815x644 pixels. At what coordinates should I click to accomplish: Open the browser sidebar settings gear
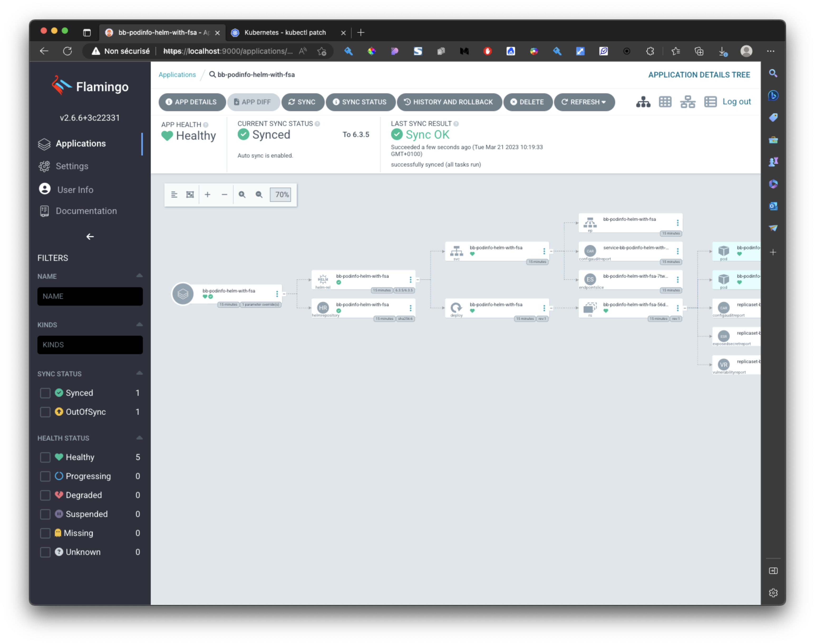773,593
